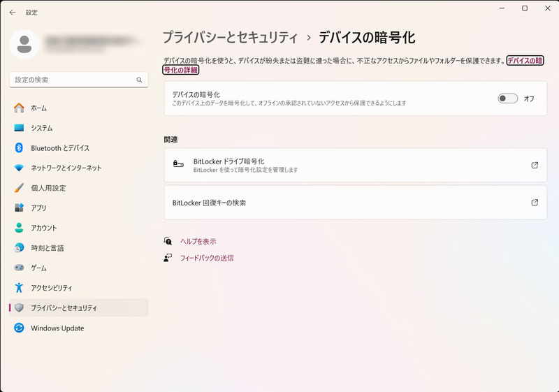The height and width of the screenshot is (392, 559).
Task: Open ゲーム settings
Action: pos(79,267)
